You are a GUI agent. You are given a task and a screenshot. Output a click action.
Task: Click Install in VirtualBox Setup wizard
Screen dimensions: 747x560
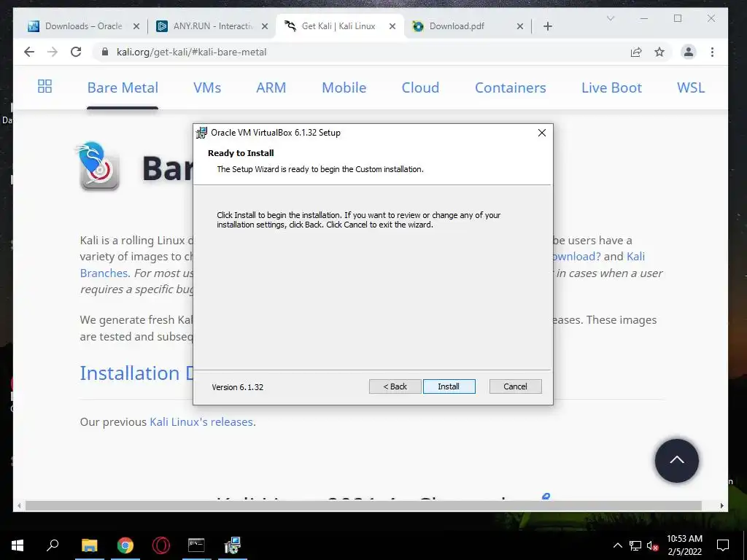449,386
